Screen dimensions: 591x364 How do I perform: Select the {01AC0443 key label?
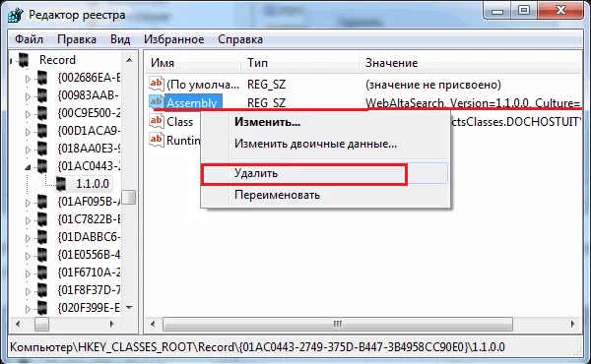point(89,166)
